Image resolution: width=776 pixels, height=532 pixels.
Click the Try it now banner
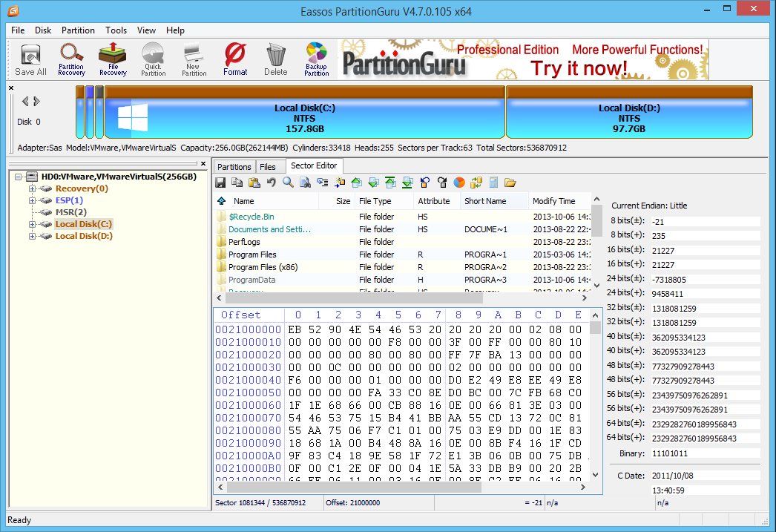579,68
